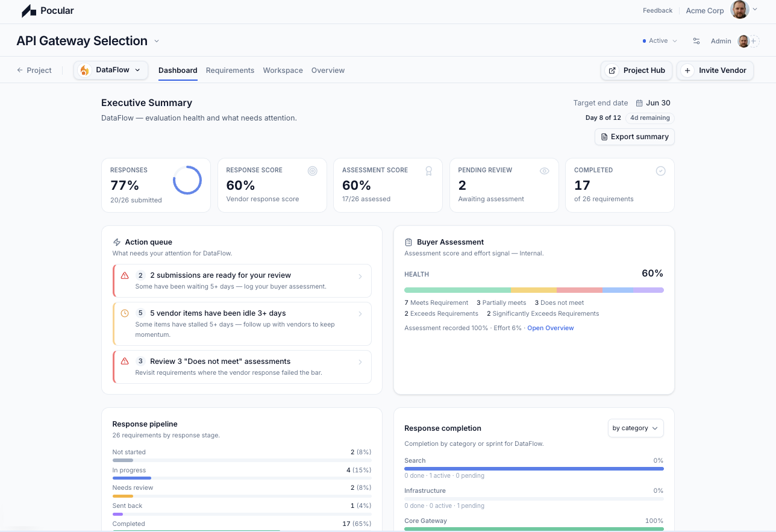Image resolution: width=776 pixels, height=532 pixels.
Task: Click the Infrastructure category label
Action: (x=425, y=491)
